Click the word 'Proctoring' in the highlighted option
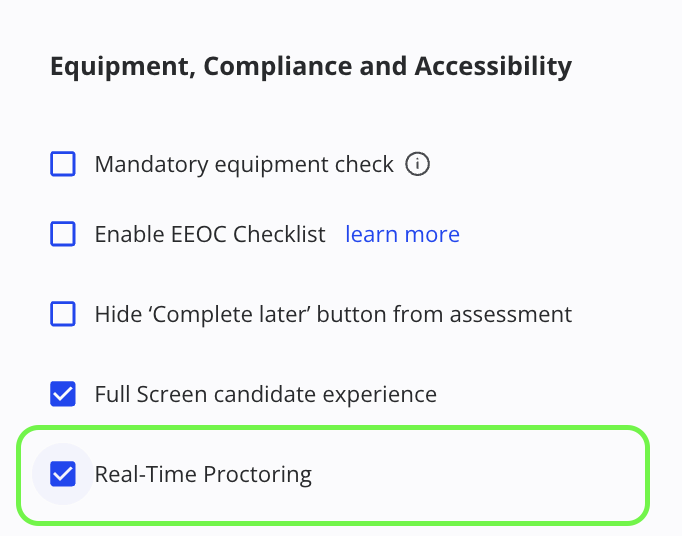The width and height of the screenshot is (682, 536). tap(257, 474)
